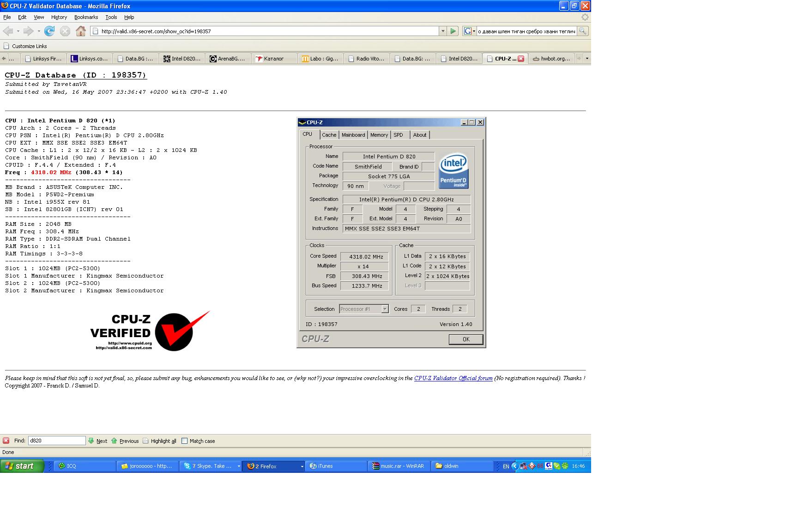Image resolution: width=798 pixels, height=532 pixels.
Task: Open the search engine selector dropdown
Action: click(470, 31)
